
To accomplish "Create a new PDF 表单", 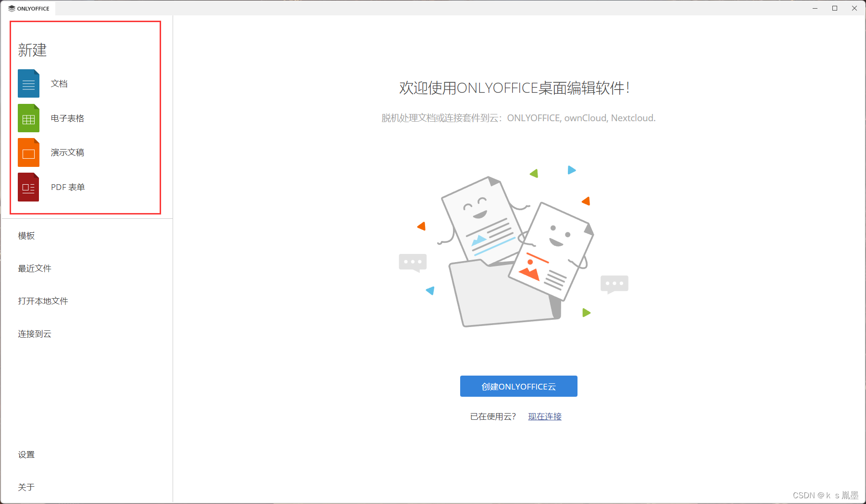I will pos(68,187).
